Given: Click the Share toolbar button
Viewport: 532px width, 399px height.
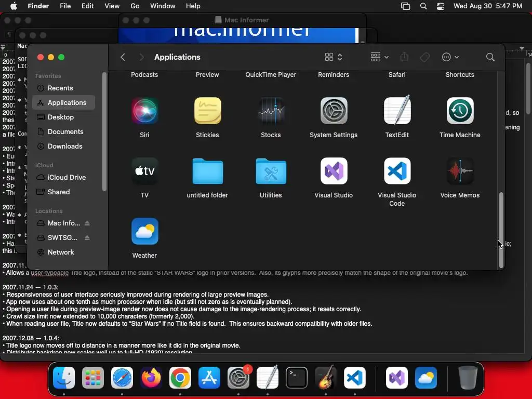Looking at the screenshot, I should (404, 57).
